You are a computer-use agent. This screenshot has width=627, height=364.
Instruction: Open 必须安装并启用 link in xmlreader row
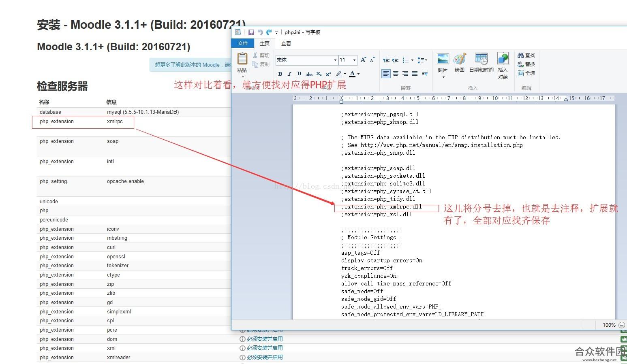(265, 357)
